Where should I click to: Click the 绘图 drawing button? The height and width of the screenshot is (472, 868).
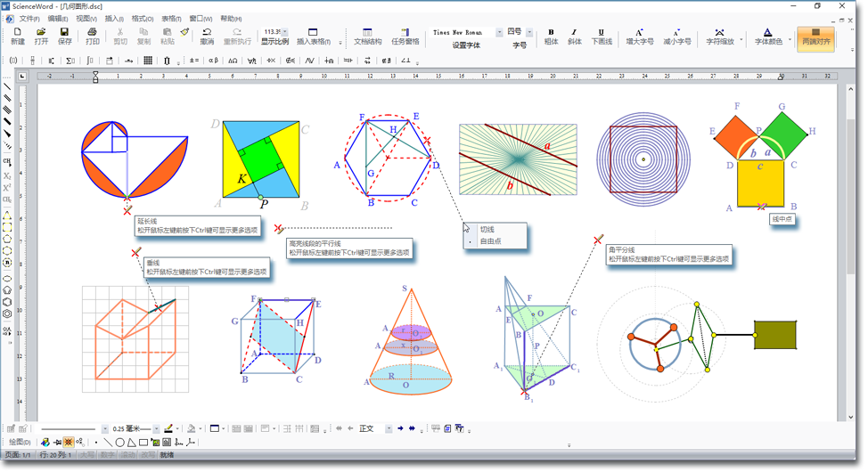pyautogui.click(x=20, y=442)
